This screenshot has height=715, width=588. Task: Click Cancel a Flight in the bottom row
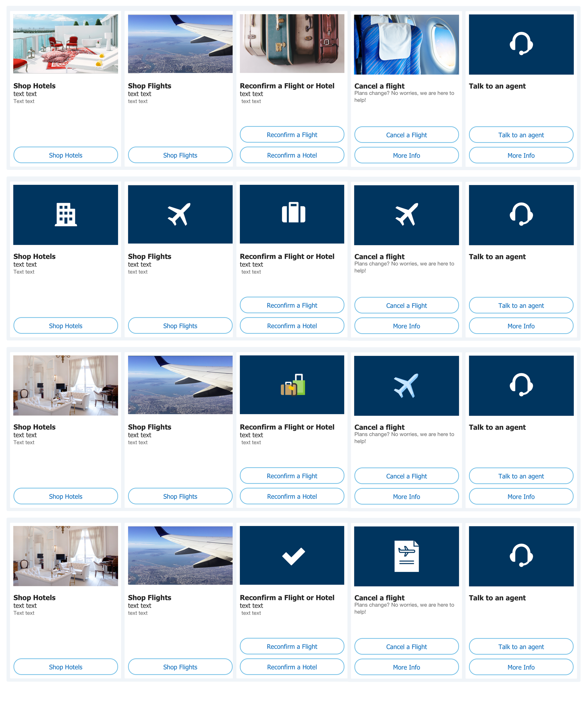406,647
